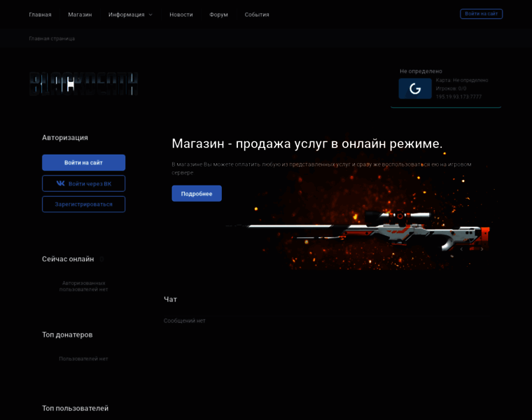Click the VK logo icon
This screenshot has height=420, width=532.
[x=60, y=183]
